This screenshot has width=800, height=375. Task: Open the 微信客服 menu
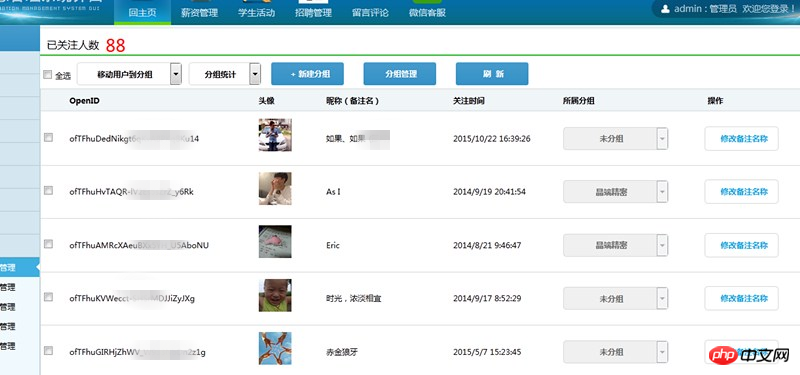427,12
